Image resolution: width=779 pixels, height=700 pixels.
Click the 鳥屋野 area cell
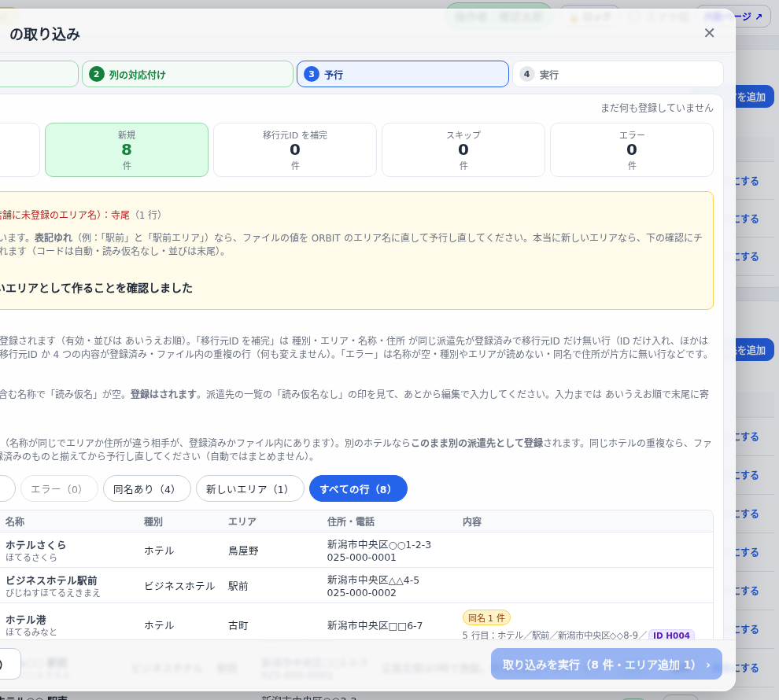tap(243, 551)
